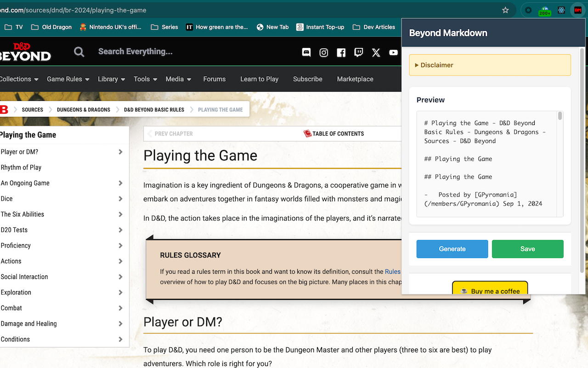Image resolution: width=588 pixels, height=368 pixels.
Task: Click the Buy me a coffee button
Action: 490,288
